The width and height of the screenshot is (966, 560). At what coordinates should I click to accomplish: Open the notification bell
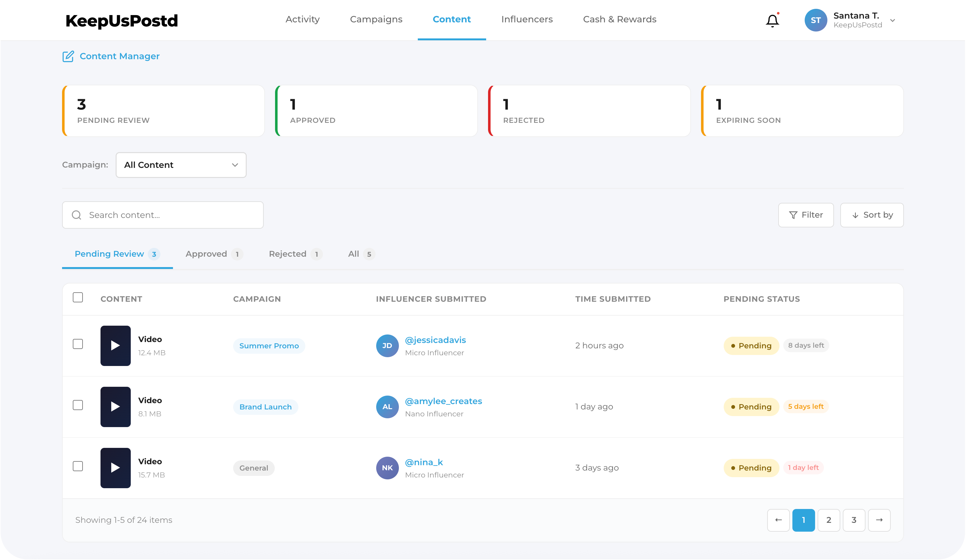coord(772,20)
